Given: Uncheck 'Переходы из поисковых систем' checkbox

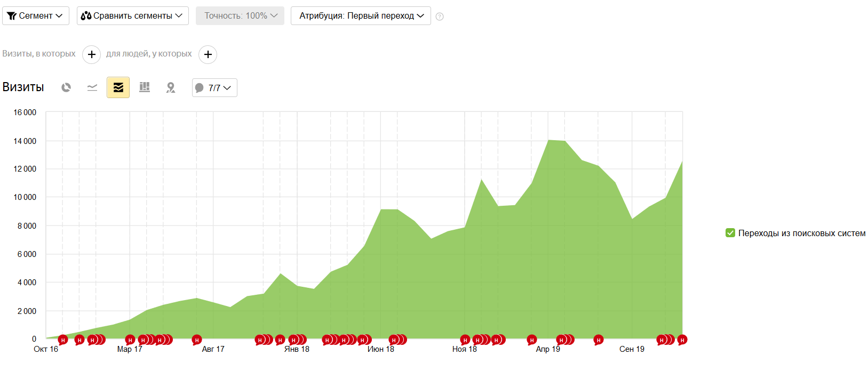Looking at the screenshot, I should (730, 233).
